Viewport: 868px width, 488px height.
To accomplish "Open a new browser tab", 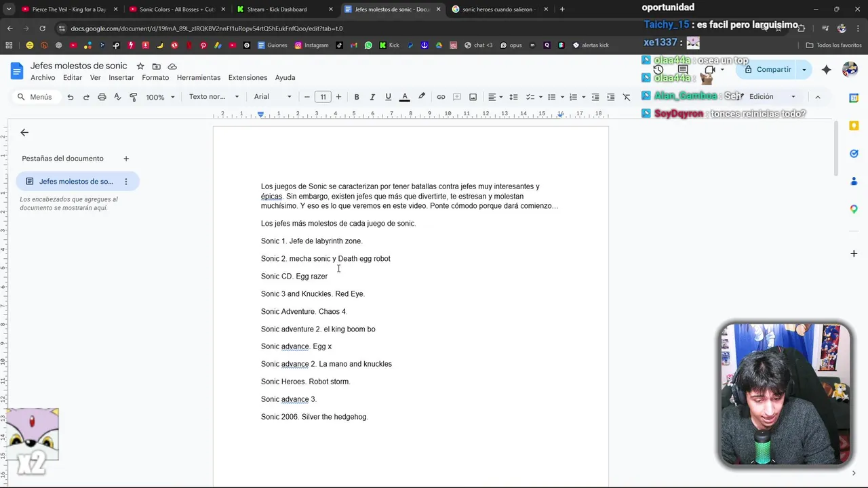I will [561, 9].
